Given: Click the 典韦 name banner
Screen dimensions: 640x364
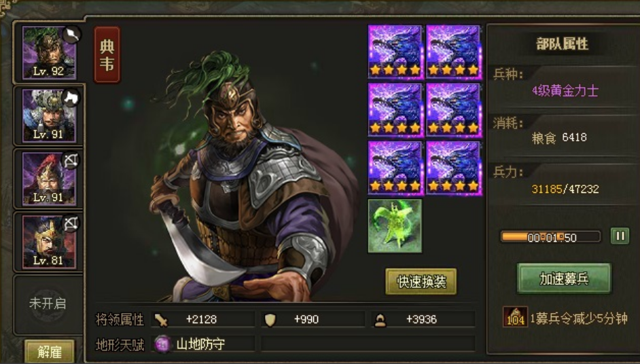Looking at the screenshot, I should (x=107, y=55).
